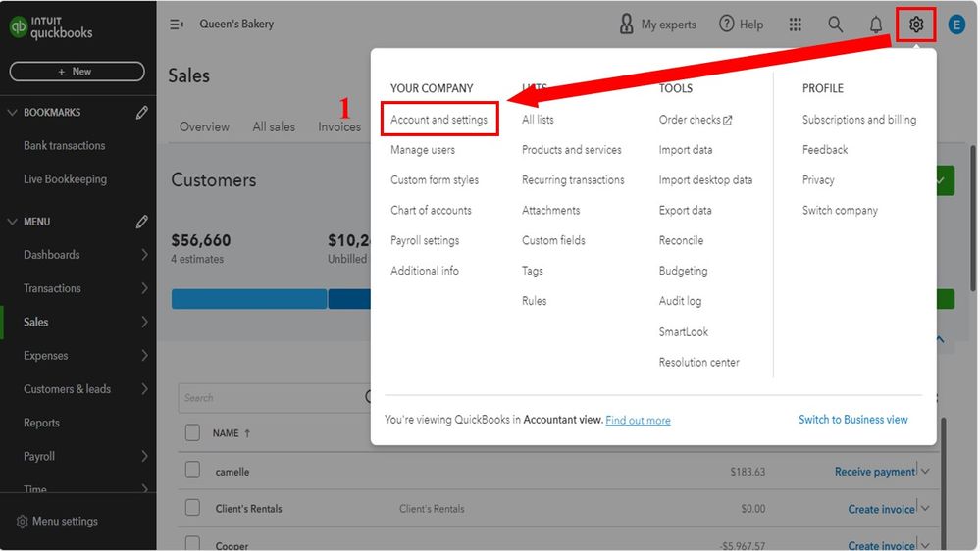Check the Client's Rentals row checkbox
The height and width of the screenshot is (551, 980).
coord(192,507)
